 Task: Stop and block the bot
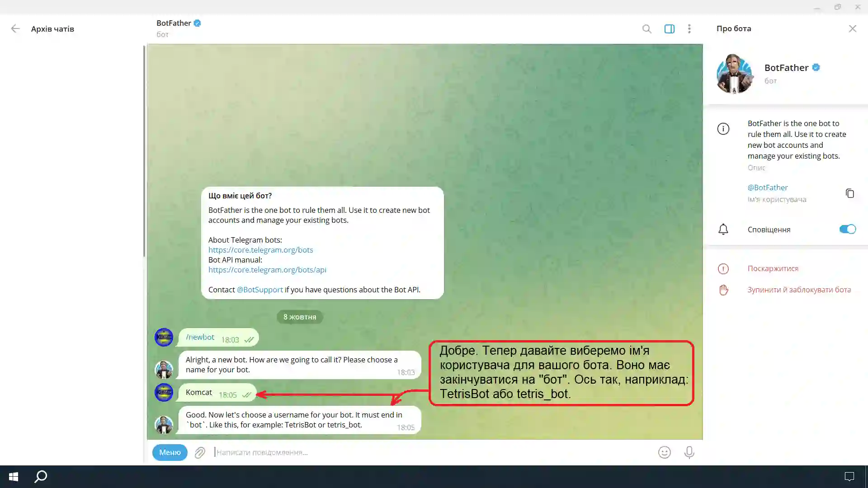[799, 290]
